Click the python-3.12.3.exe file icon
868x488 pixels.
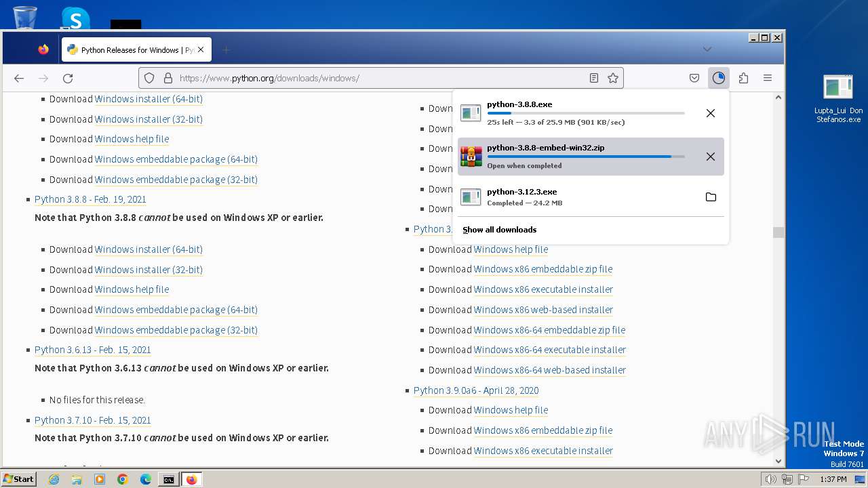point(471,197)
